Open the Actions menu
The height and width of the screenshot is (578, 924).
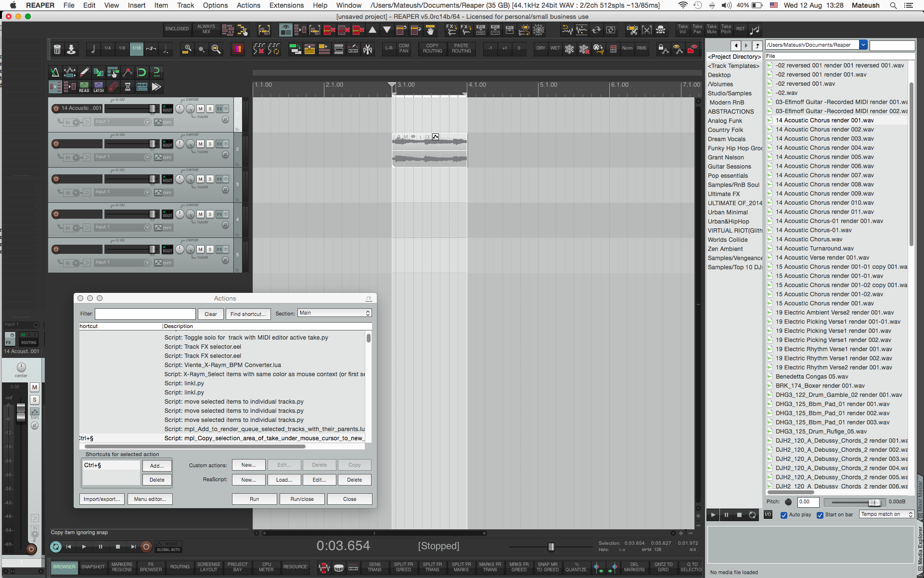point(248,5)
